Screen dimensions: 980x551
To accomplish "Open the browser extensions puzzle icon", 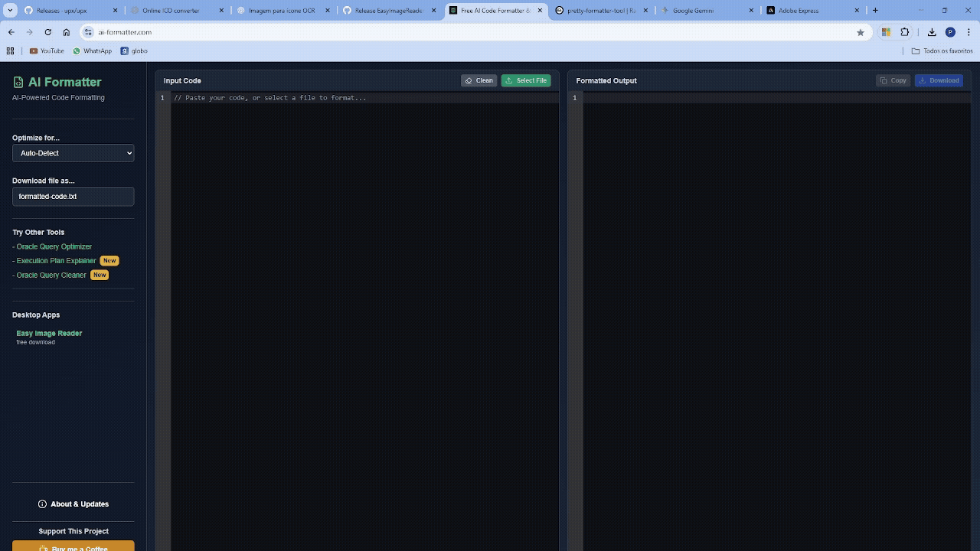I will click(905, 32).
